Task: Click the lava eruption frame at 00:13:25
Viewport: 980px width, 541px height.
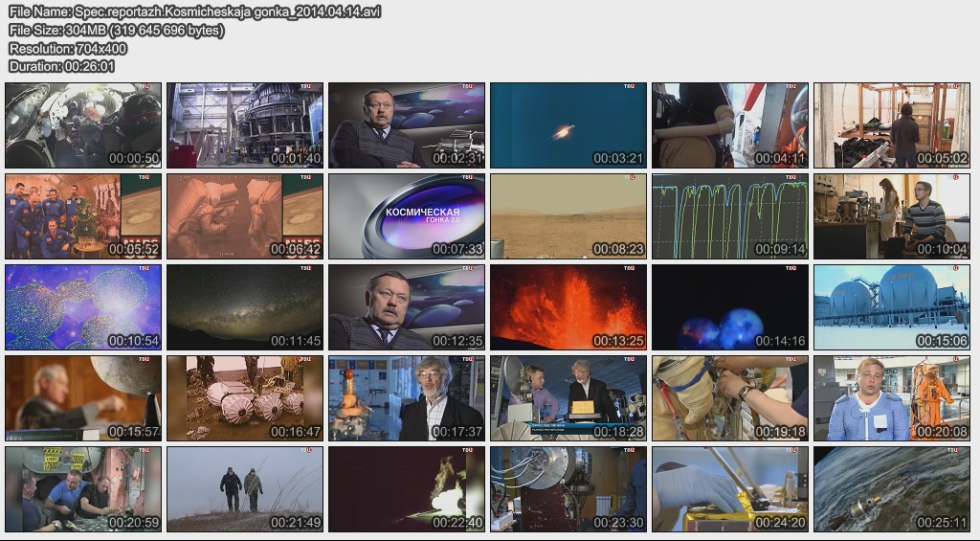Action: coord(568,307)
